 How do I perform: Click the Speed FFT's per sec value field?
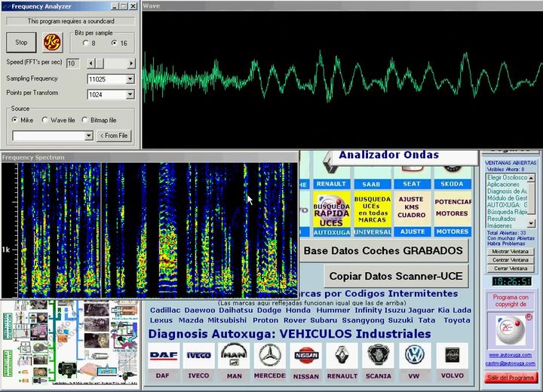(72, 63)
